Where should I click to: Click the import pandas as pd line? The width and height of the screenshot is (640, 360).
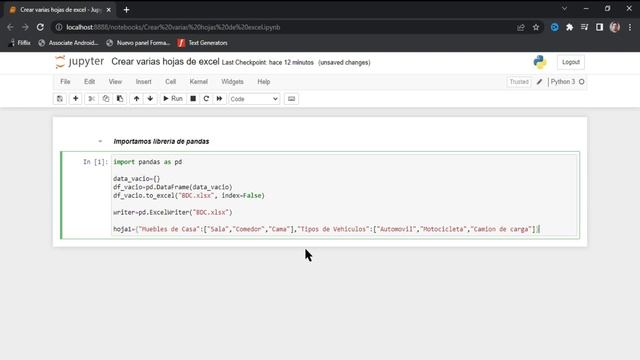(148, 162)
